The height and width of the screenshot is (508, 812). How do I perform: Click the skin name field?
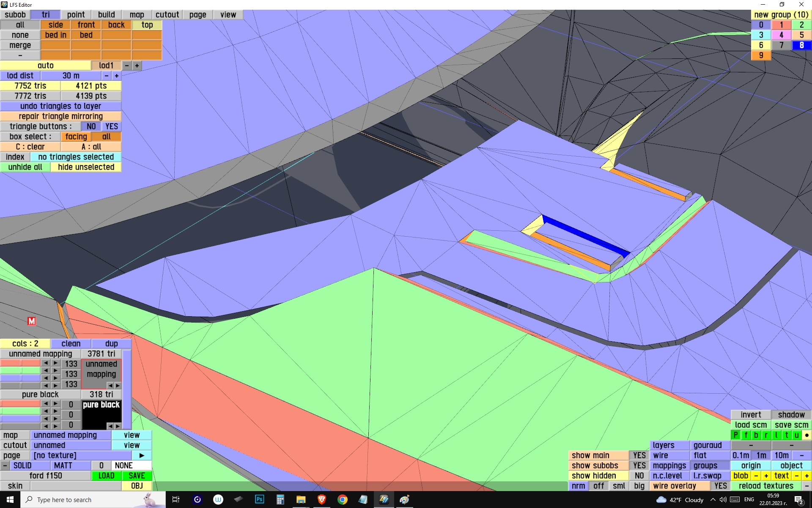76,486
